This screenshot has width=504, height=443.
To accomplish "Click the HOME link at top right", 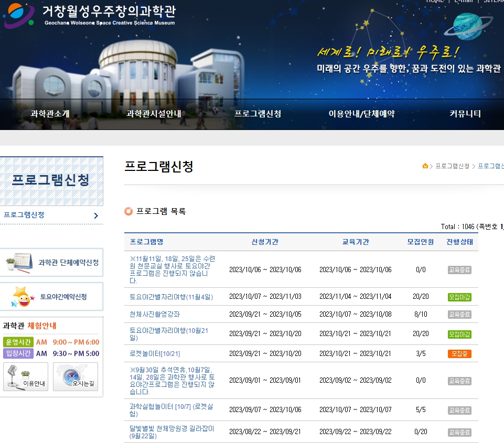I will 435,1.
